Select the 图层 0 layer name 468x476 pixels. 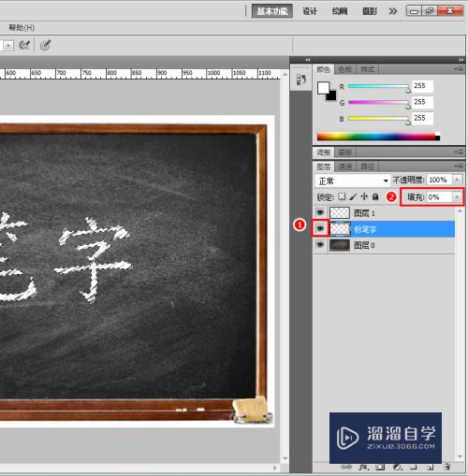364,246
